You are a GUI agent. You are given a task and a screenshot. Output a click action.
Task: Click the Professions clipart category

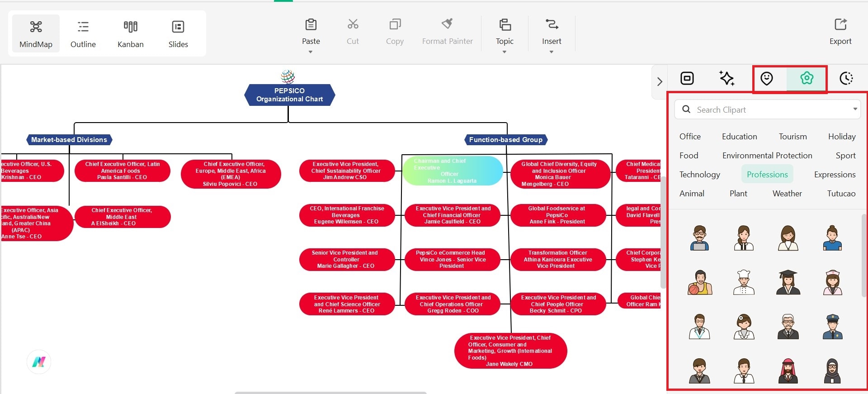tap(767, 175)
